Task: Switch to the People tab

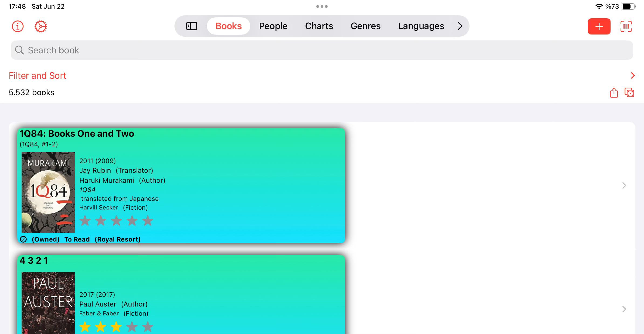Action: click(273, 26)
